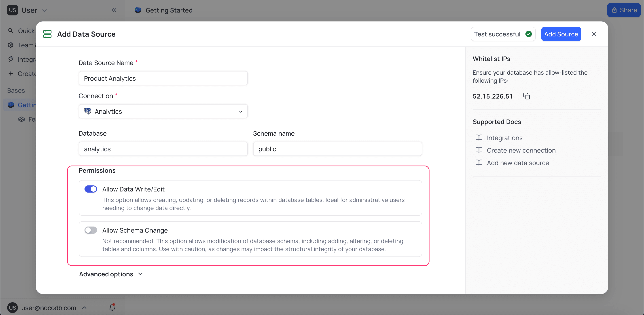Open the Analytics connection dropdown
644x315 pixels.
pyautogui.click(x=163, y=111)
